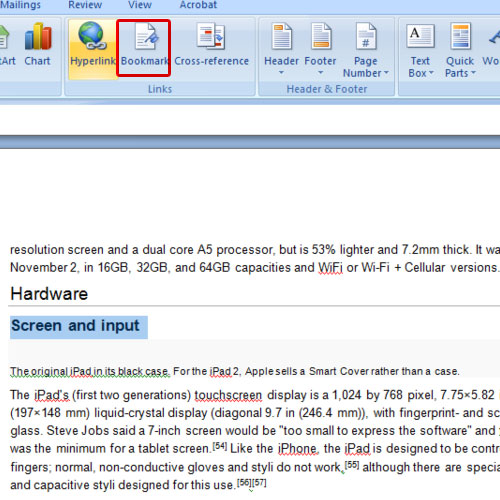The width and height of the screenshot is (500, 500).
Task: Switch to the Review ribbon tab
Action: tap(85, 5)
